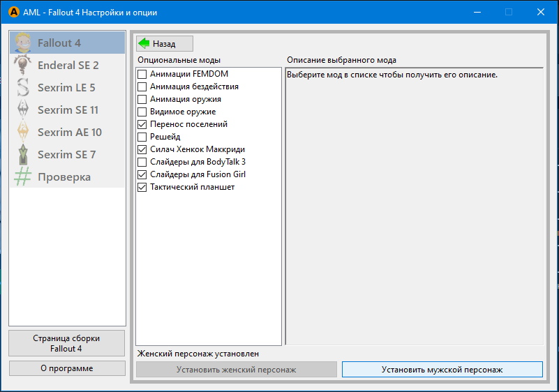Check the Слайдеры для BodyTalk 3 option
Image resolution: width=559 pixels, height=392 pixels.
click(142, 162)
